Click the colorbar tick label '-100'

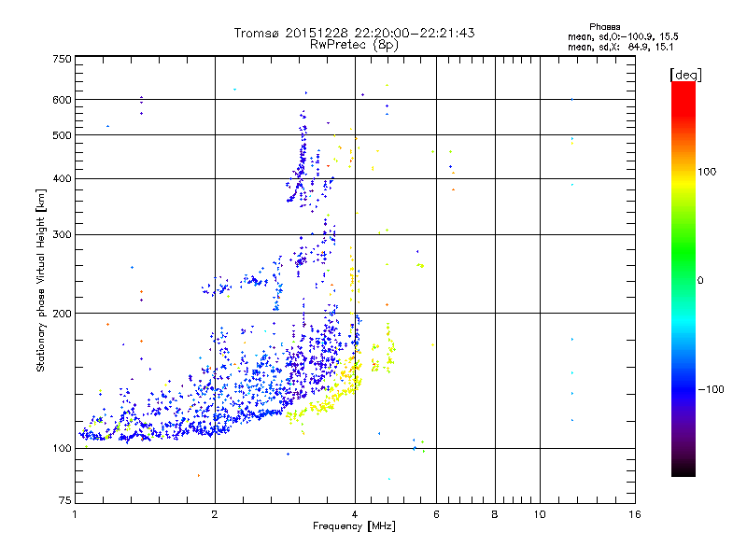point(711,389)
